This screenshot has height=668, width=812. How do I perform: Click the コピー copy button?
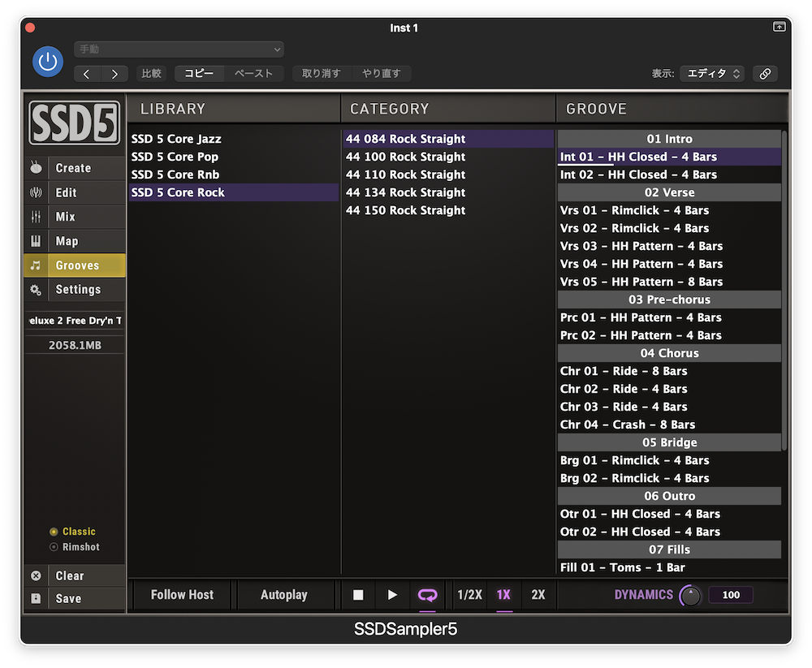point(199,74)
